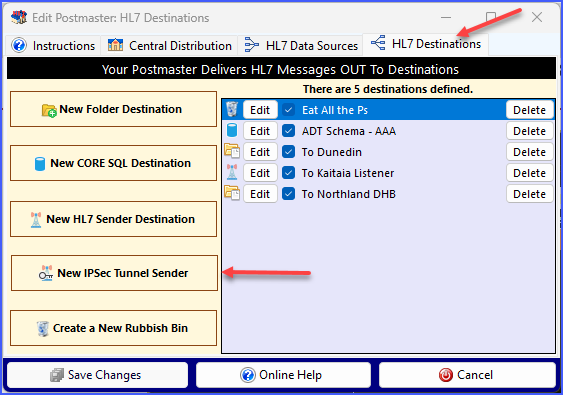Screen dimensions: 563x395
Task: Open Online Help
Action: point(283,375)
